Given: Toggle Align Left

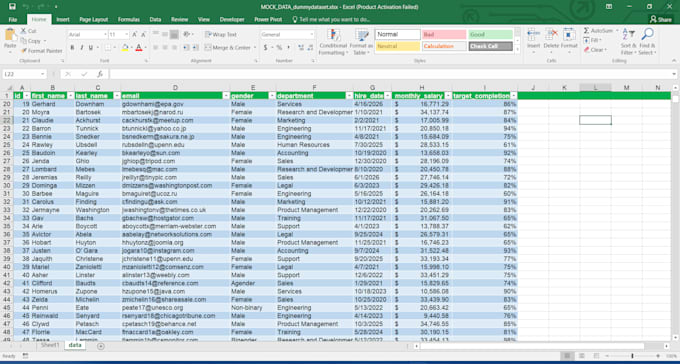Looking at the screenshot, I should click(x=155, y=47).
